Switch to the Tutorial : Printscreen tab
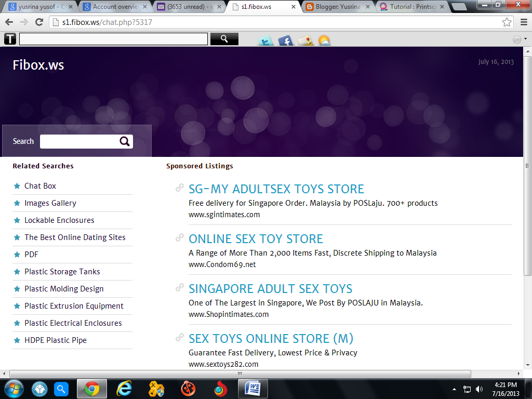The height and width of the screenshot is (399, 532). click(x=411, y=6)
